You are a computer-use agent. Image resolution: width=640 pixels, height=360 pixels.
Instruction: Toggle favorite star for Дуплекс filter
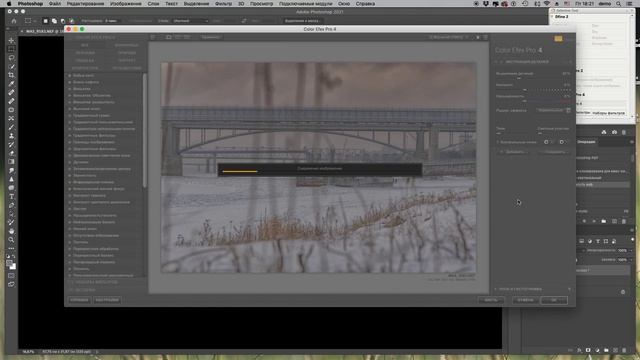pos(70,162)
